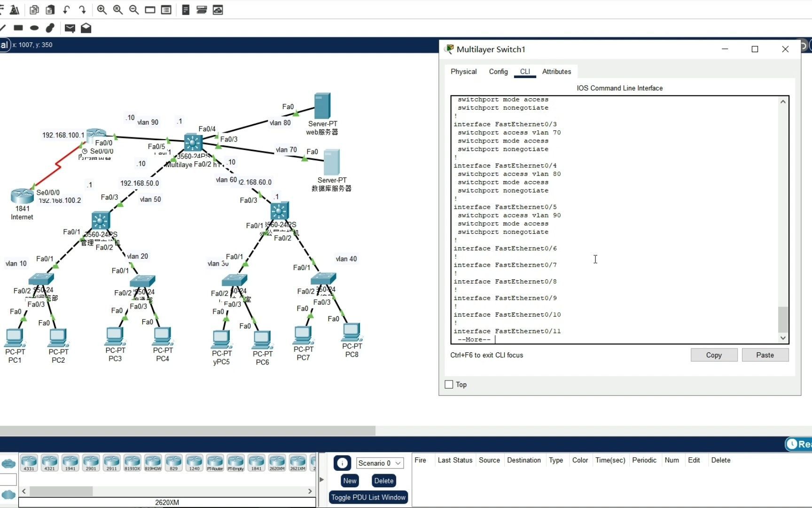
Task: Select the Add Complex PDU open envelope
Action: (x=86, y=28)
